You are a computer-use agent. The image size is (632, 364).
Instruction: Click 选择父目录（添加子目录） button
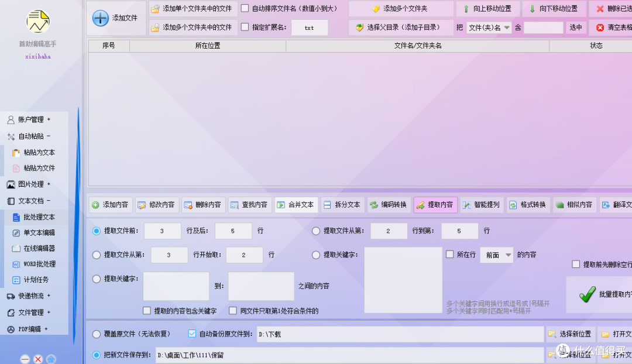[400, 28]
